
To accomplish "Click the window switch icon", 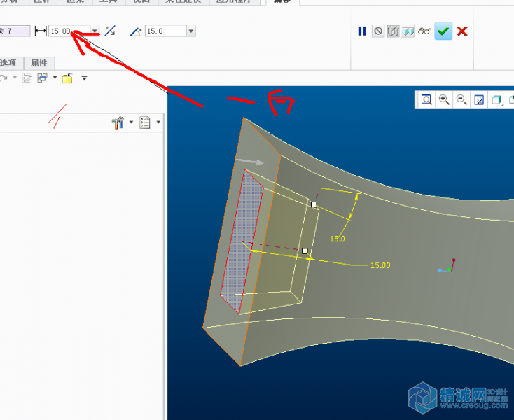I will point(42,78).
